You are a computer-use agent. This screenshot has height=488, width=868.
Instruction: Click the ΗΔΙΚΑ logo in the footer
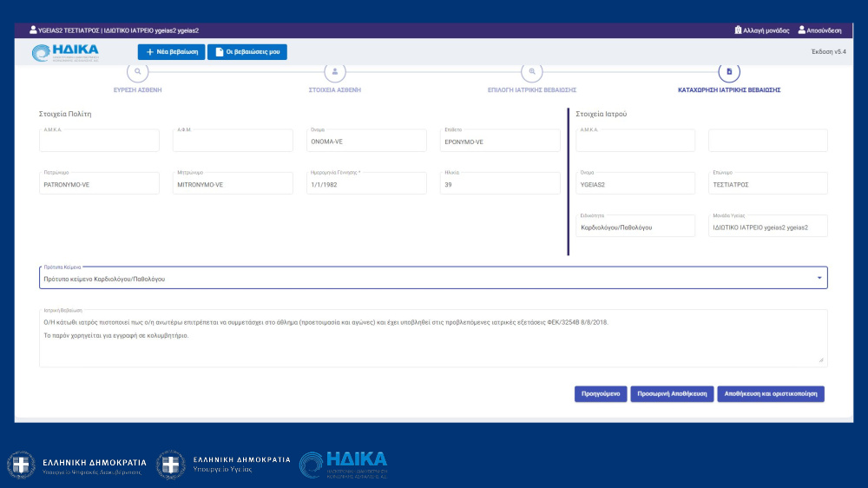[x=343, y=465]
